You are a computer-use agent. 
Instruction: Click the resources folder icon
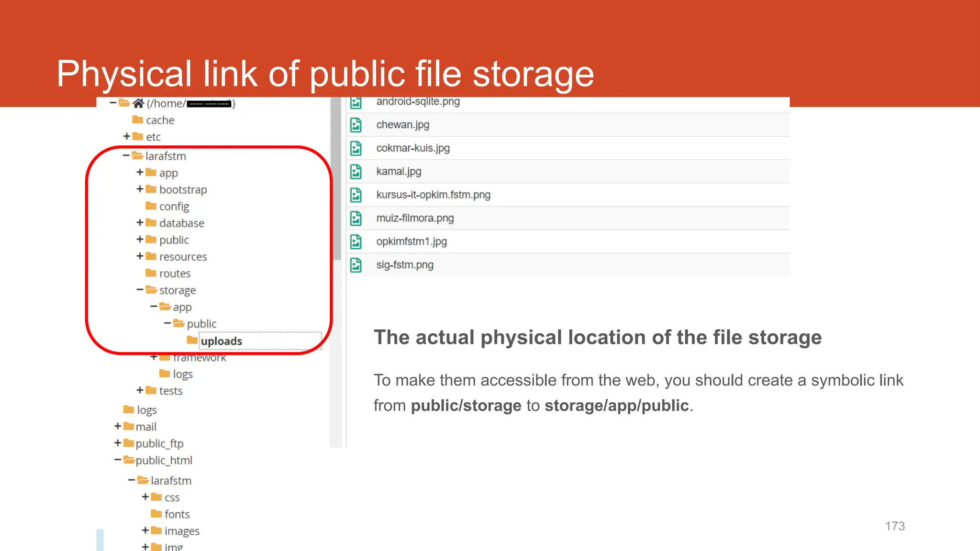151,256
